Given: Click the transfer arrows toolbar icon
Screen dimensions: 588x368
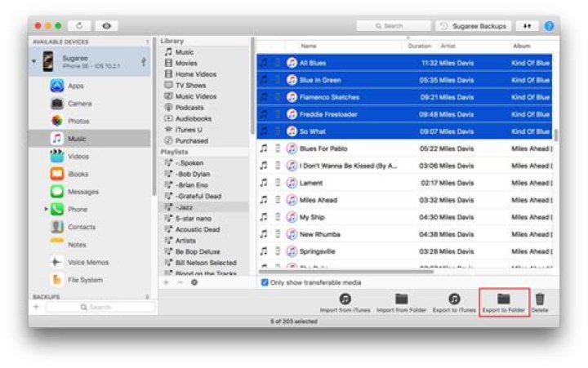Looking at the screenshot, I should point(527,26).
